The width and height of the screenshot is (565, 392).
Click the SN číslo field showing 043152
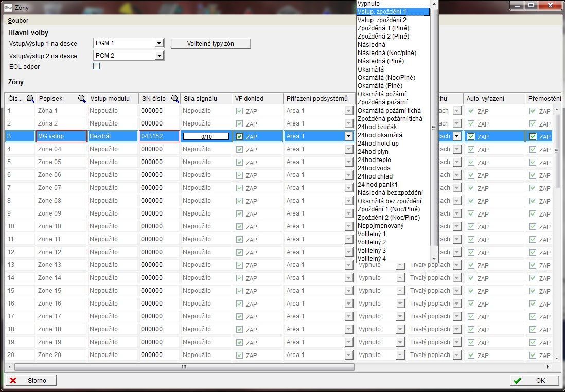coord(158,136)
